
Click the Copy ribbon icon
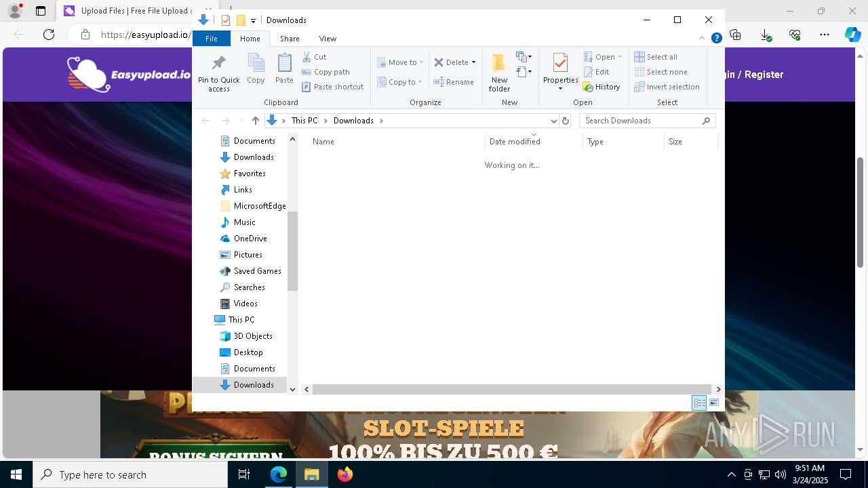[256, 69]
